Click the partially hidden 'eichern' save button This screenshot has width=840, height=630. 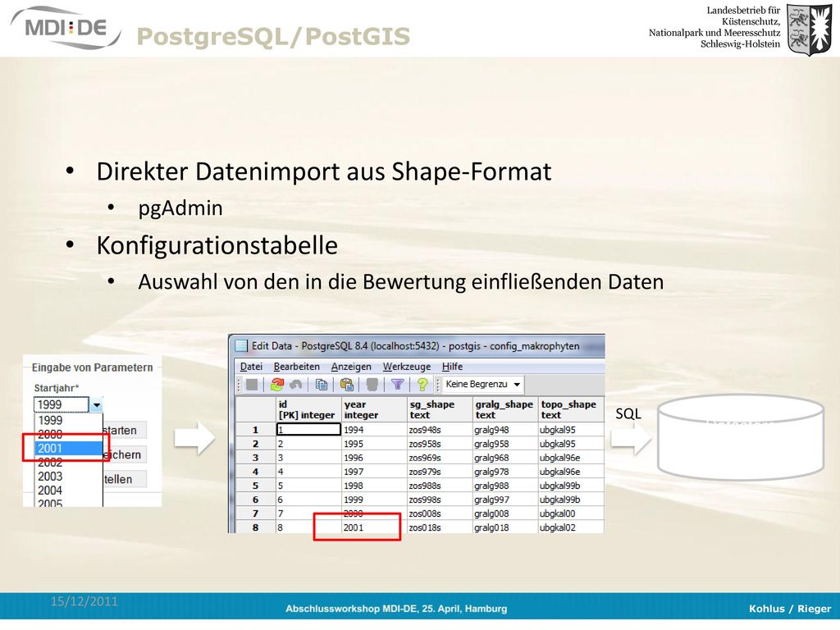[x=125, y=454]
